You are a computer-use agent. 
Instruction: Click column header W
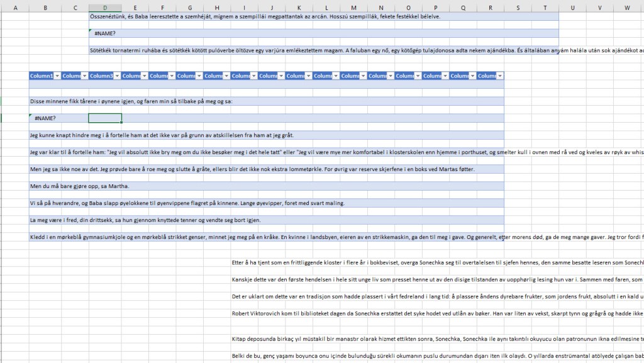(x=627, y=8)
